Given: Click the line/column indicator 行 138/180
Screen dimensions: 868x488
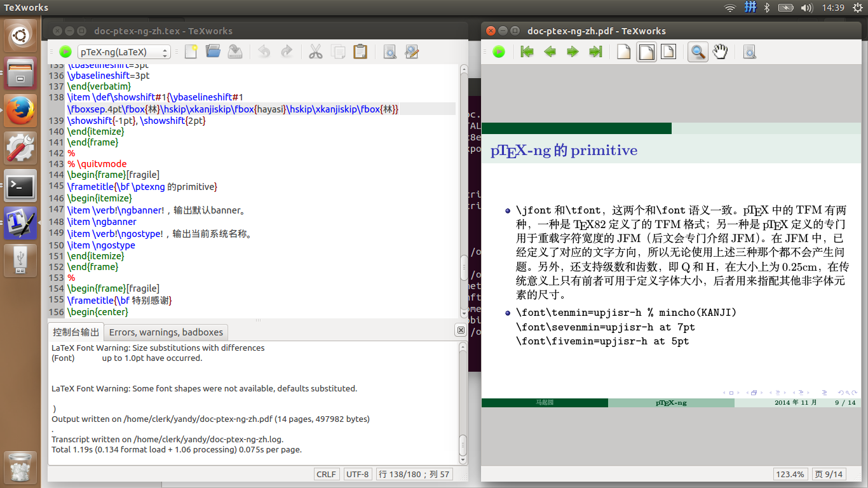Looking at the screenshot, I should [414, 474].
